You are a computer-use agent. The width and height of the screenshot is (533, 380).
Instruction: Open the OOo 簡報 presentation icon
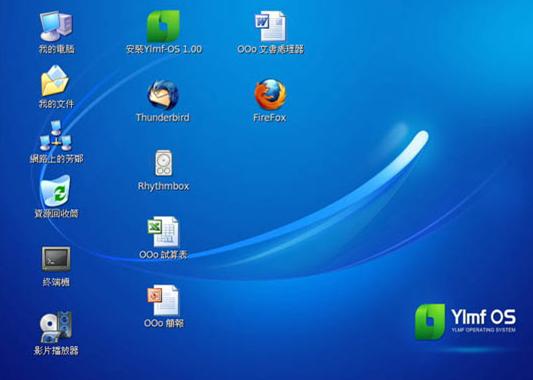coord(163,300)
